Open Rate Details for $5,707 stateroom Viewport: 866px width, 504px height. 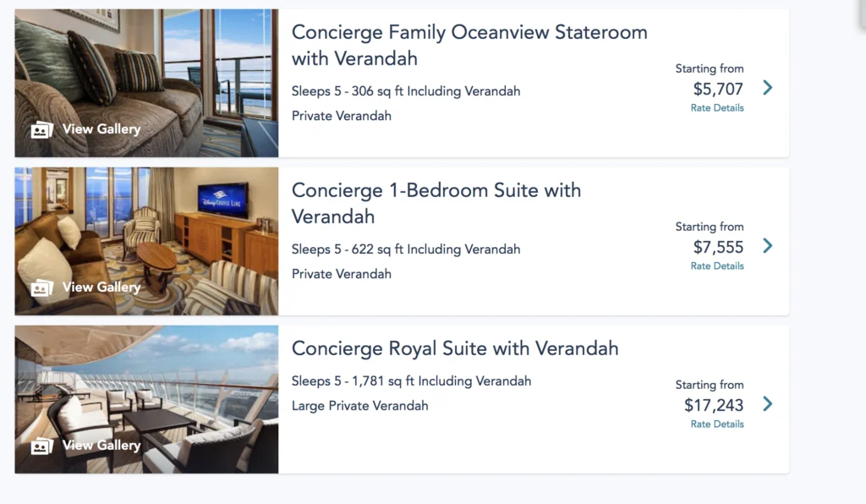point(717,108)
